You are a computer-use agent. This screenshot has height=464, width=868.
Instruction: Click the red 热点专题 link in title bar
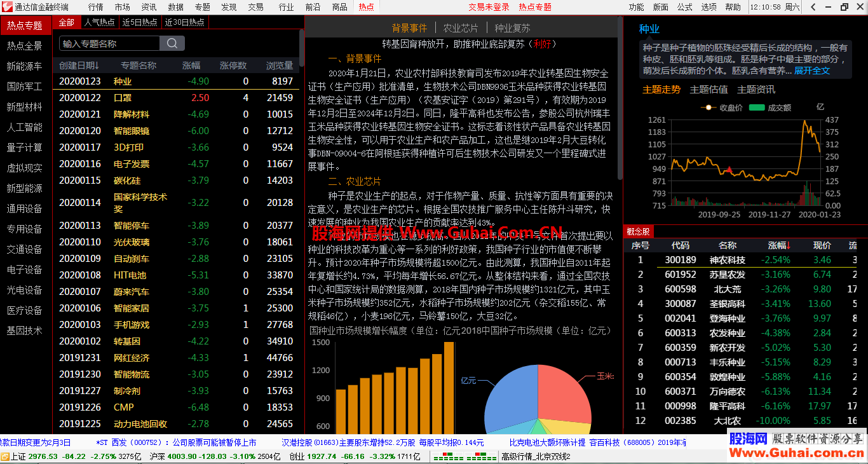(x=535, y=7)
